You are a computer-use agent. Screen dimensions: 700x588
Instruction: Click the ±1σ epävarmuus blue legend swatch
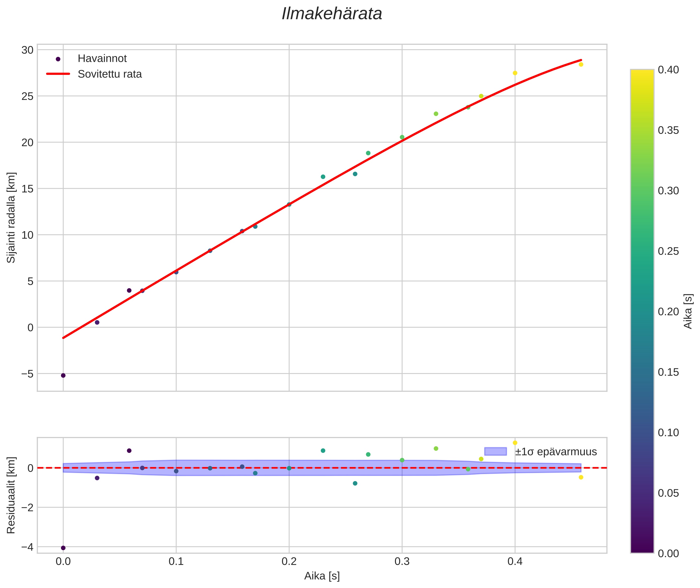[x=495, y=452]
